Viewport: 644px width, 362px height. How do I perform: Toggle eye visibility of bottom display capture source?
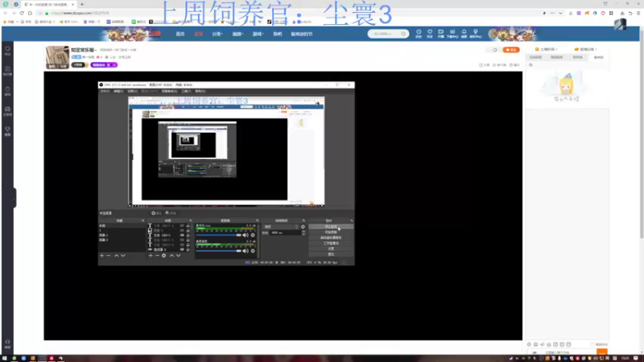coord(182,249)
